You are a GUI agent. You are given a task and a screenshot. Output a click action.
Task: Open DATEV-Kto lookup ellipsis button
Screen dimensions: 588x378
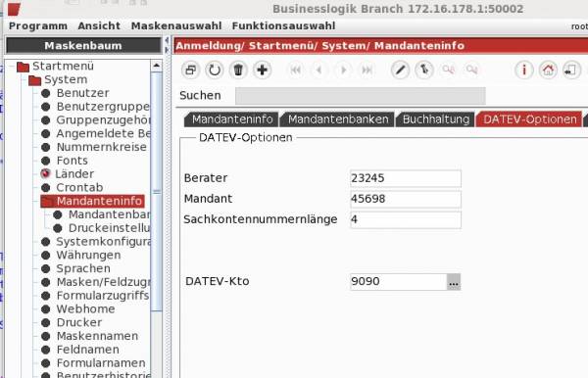point(454,282)
